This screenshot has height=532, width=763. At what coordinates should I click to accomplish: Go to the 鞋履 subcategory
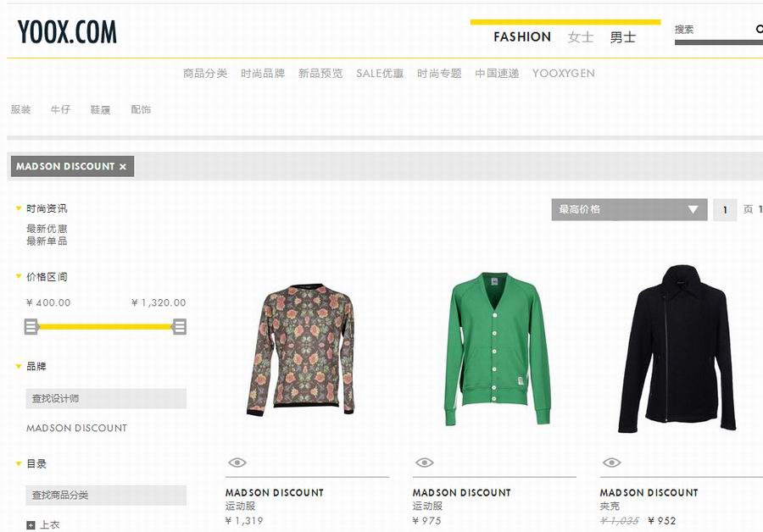coord(100,109)
